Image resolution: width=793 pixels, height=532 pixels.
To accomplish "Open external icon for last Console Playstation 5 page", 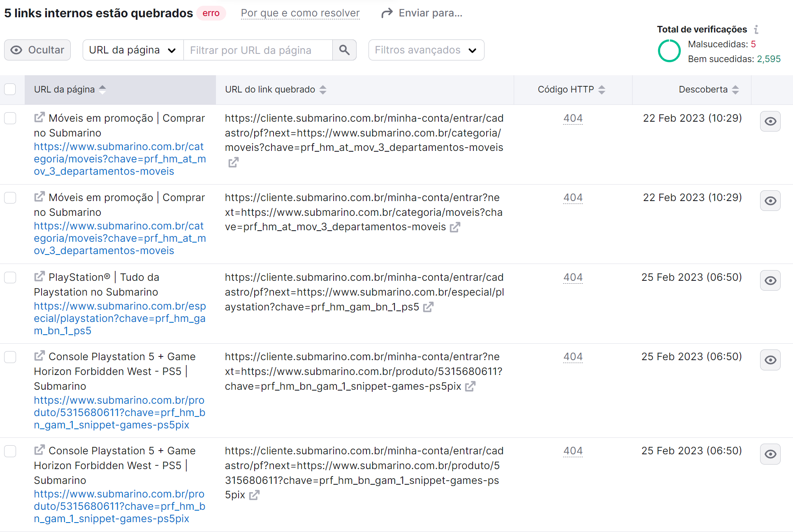I will [x=39, y=450].
